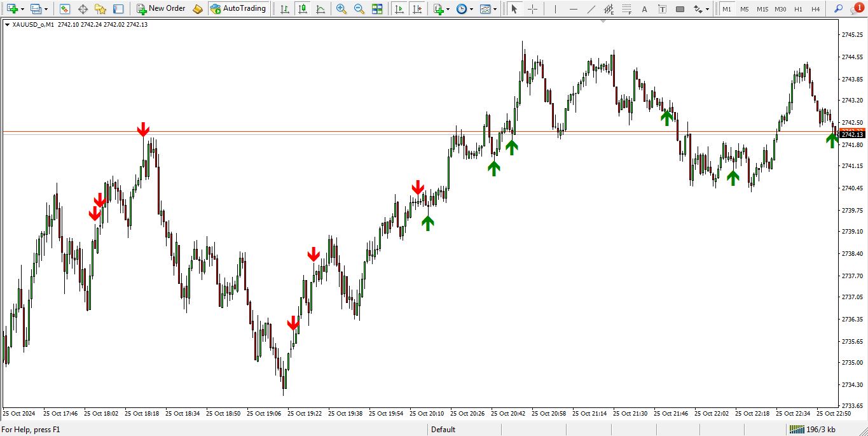The height and width of the screenshot is (436, 868).
Task: Toggle chart Auto Scroll option
Action: coord(399,9)
